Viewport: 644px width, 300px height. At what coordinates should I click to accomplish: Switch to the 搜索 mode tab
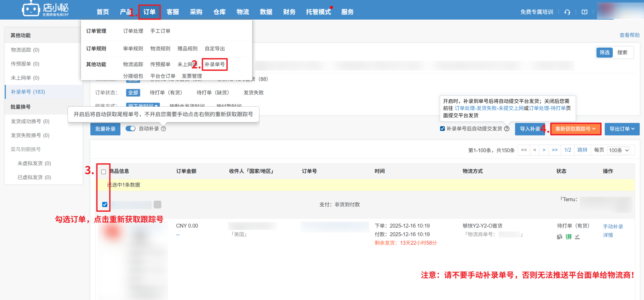[x=622, y=53]
